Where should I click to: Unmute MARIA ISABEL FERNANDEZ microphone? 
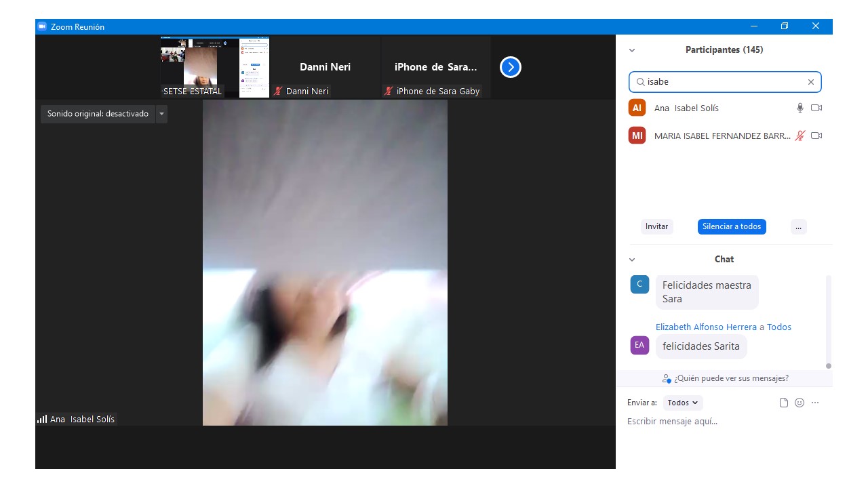tap(800, 136)
